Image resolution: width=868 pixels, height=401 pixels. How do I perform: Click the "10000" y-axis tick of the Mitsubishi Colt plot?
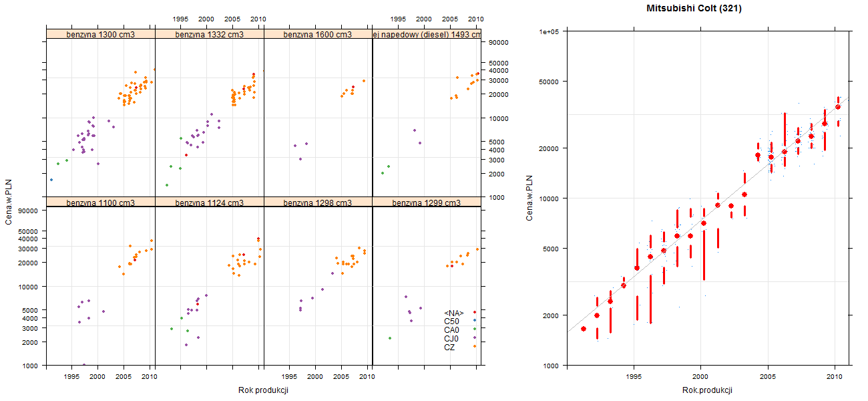point(549,198)
